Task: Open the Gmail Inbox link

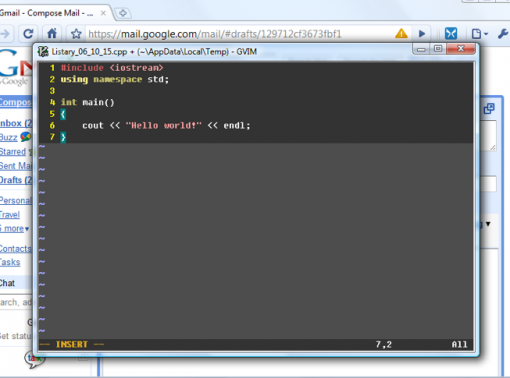Action: click(x=16, y=123)
